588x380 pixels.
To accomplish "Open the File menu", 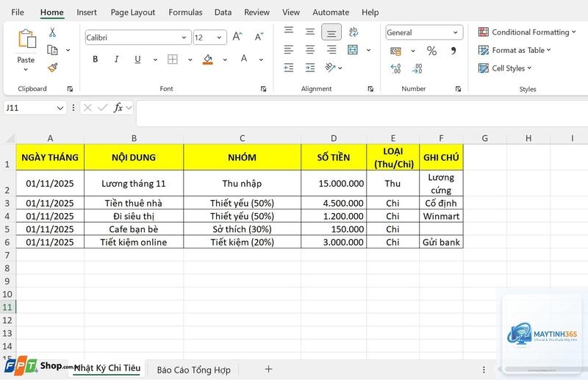I will coord(18,12).
